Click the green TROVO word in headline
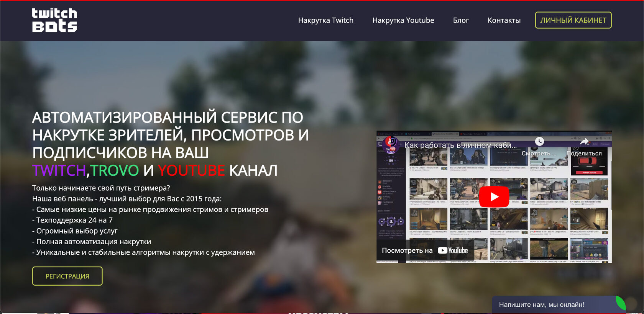The height and width of the screenshot is (314, 644). click(115, 170)
